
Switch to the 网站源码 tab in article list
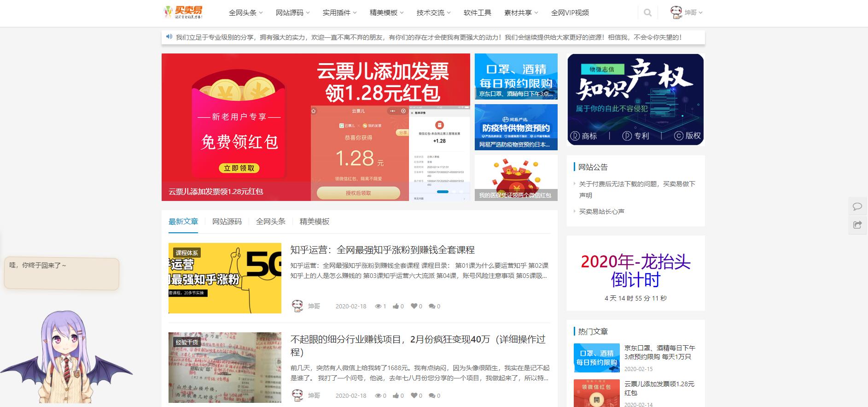(227, 222)
